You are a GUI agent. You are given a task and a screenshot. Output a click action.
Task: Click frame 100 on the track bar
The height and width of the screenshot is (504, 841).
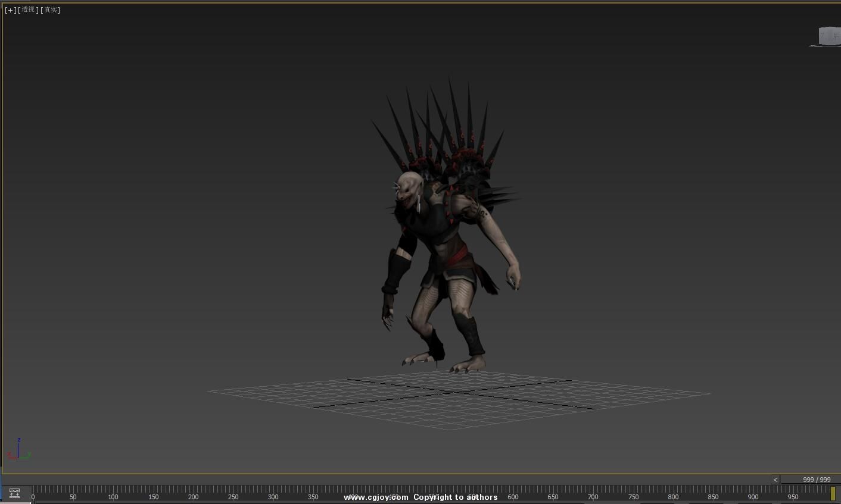113,497
